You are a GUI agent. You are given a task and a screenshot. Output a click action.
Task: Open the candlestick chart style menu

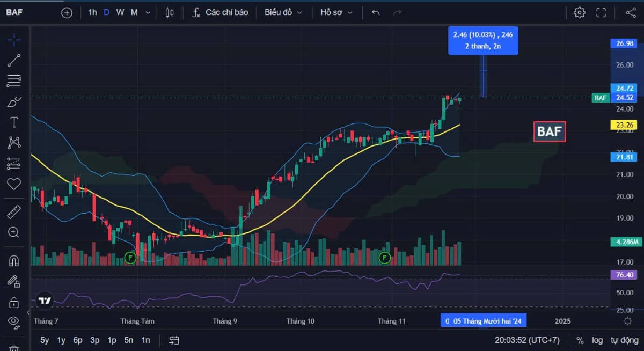point(170,13)
